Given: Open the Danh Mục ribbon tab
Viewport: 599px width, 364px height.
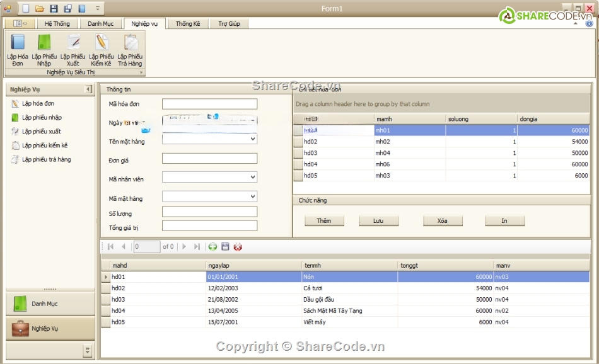Looking at the screenshot, I should click(x=100, y=24).
